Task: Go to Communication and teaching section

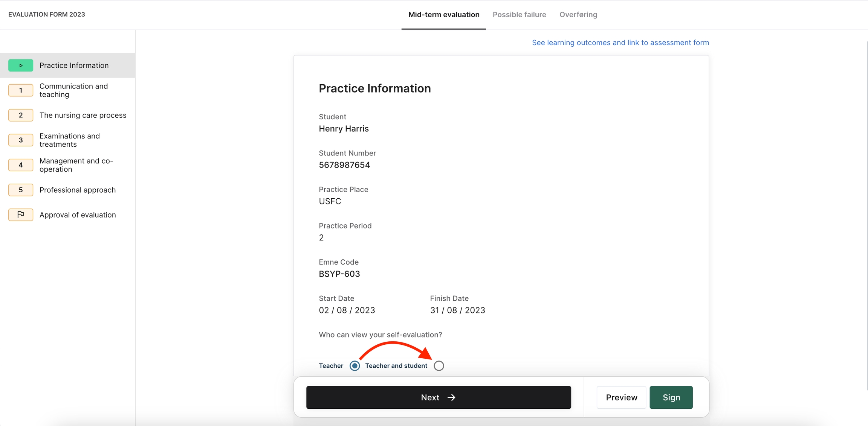Action: [73, 90]
